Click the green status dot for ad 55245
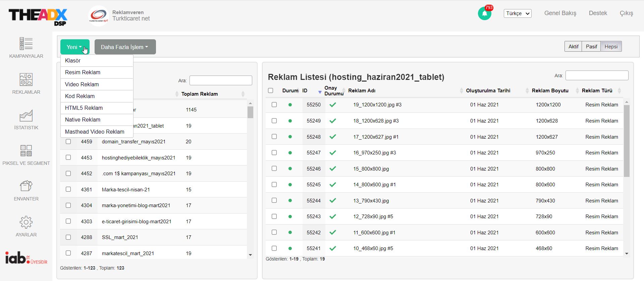This screenshot has height=281, width=644. click(290, 185)
